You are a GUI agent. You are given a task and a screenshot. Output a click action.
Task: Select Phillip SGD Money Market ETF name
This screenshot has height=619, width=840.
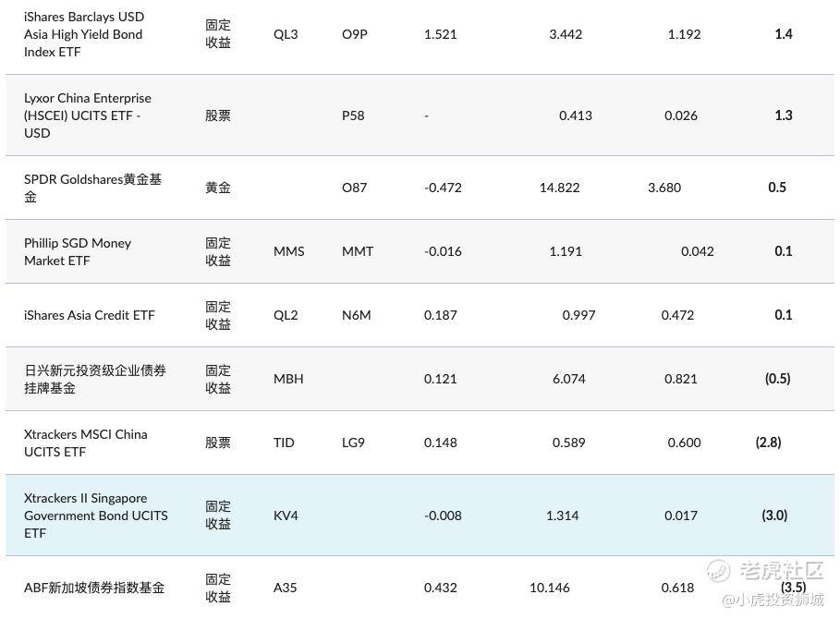[x=77, y=251]
